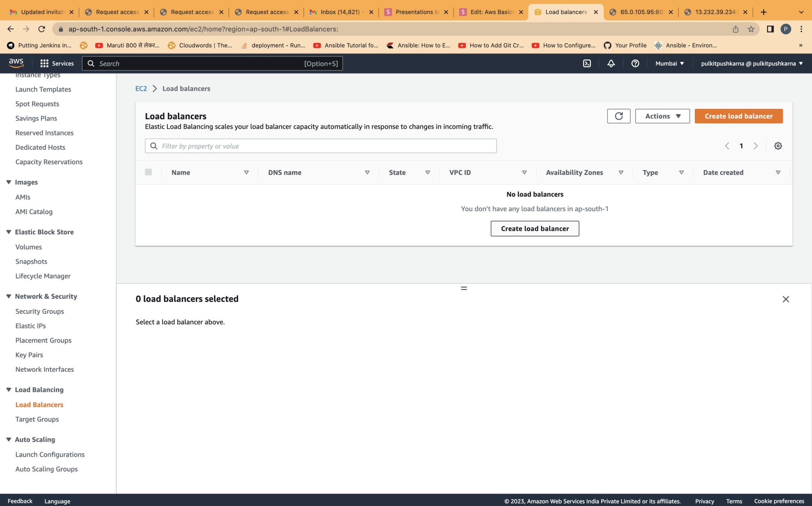
Task: Bookmark page with star icon
Action: [x=751, y=29]
